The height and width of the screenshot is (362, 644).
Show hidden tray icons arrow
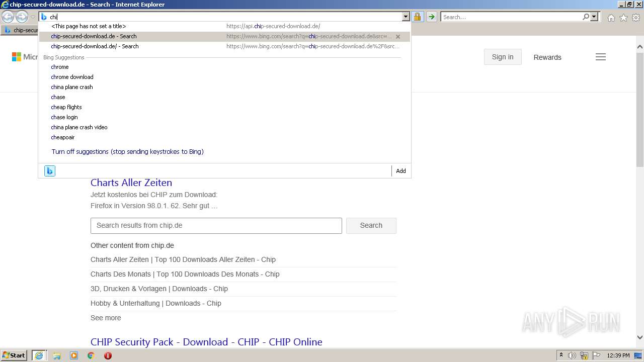click(561, 355)
